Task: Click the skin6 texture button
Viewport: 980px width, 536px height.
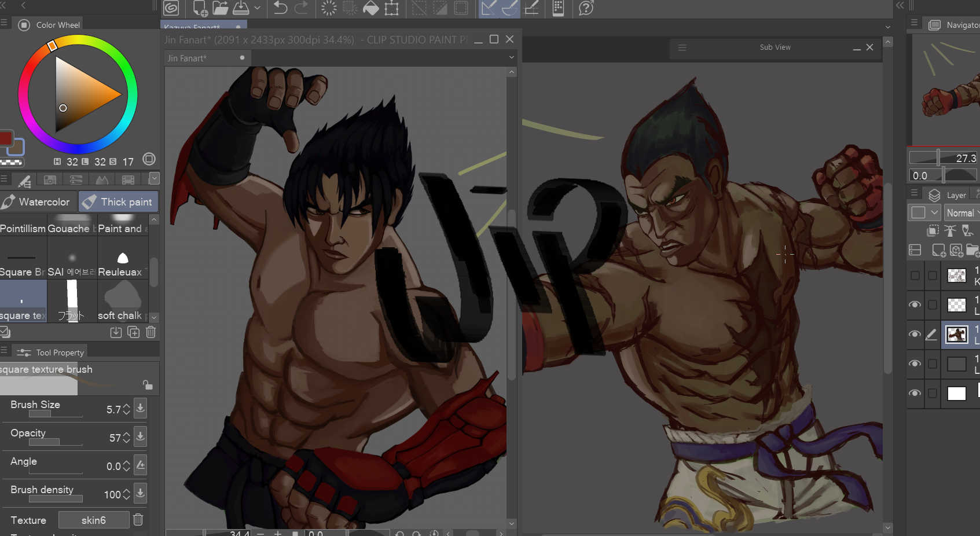Action: coord(94,520)
